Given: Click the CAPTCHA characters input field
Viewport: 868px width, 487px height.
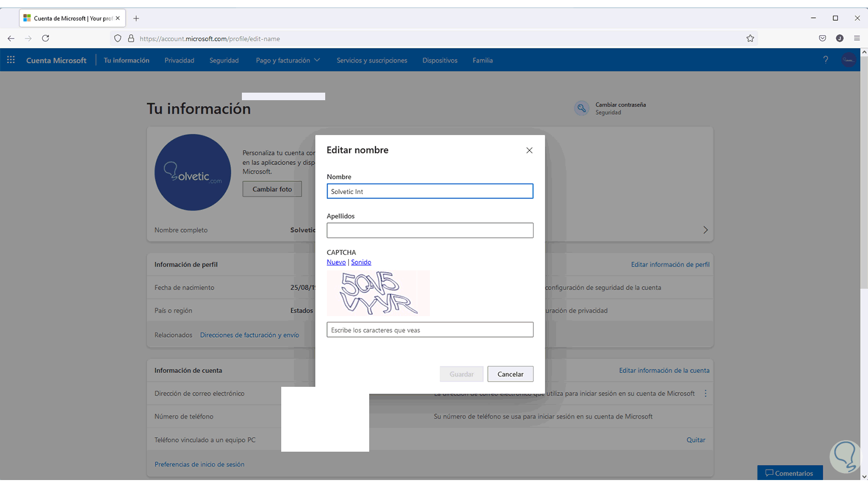Looking at the screenshot, I should point(430,329).
